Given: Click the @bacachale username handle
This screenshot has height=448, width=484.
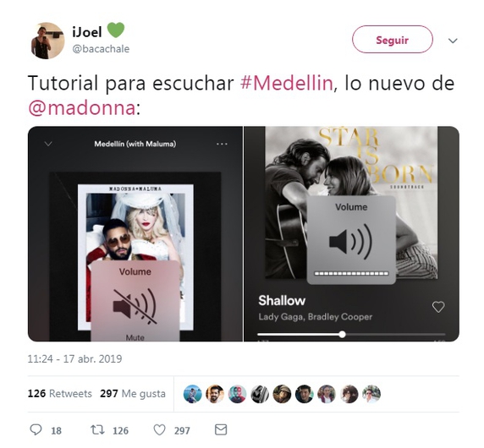Looking at the screenshot, I should coord(101,49).
